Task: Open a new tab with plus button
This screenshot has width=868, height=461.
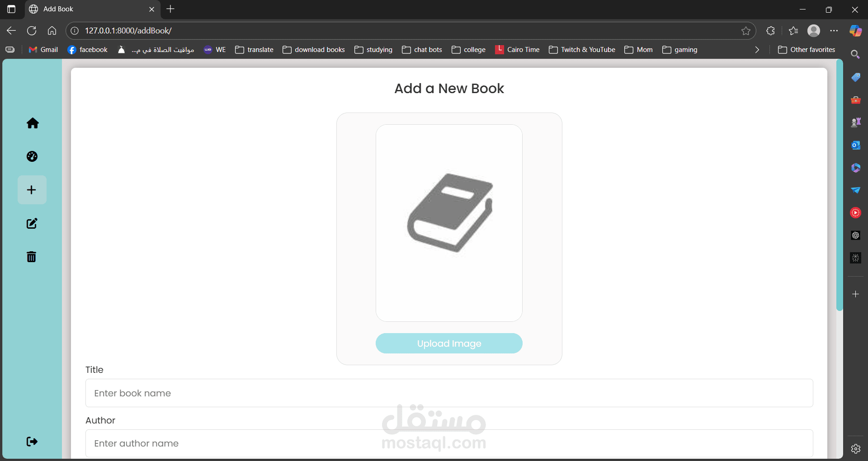Action: click(x=170, y=9)
